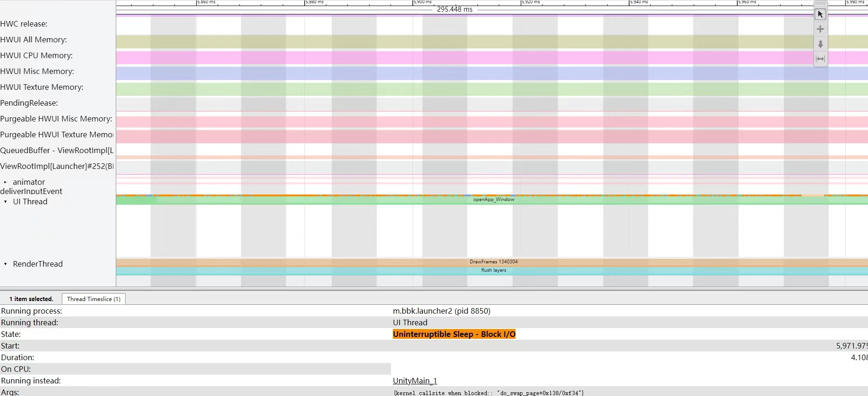Screen dimensions: 868x396
Task: Choose the zoom tool with vertical arrow
Action: tap(820, 44)
